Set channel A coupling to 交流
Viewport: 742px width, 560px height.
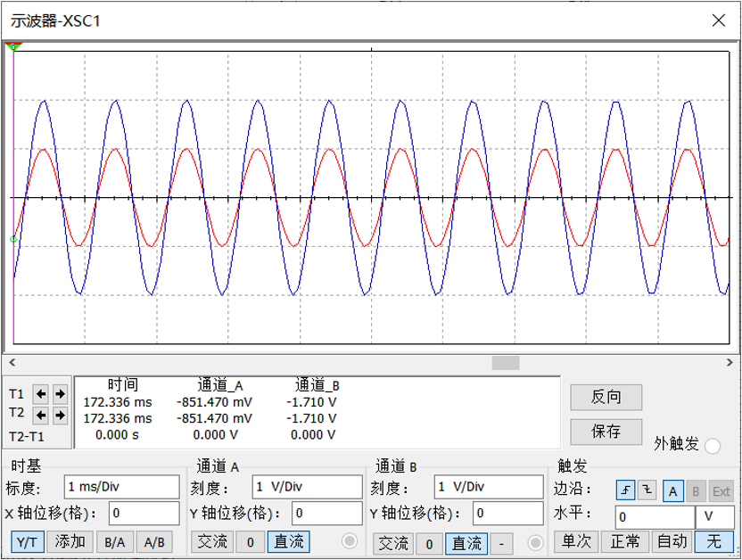click(x=212, y=542)
